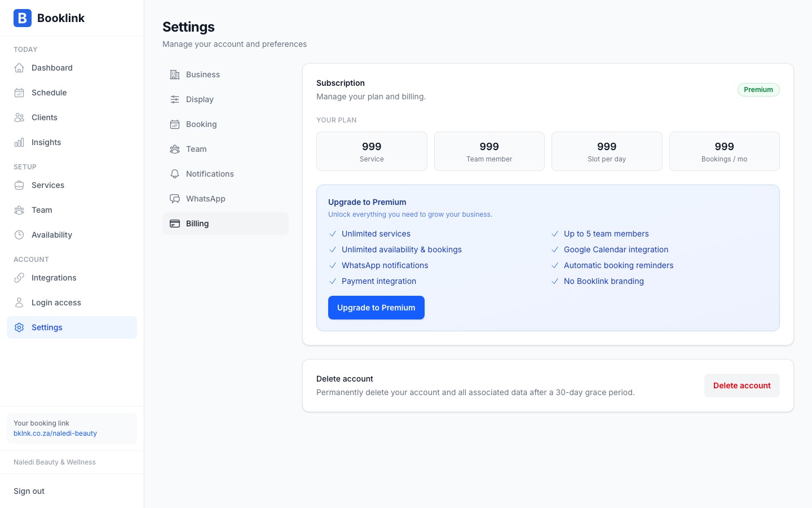Click the Upgrade to Premium button
Screen dimensions: 812x508
[x=376, y=308]
